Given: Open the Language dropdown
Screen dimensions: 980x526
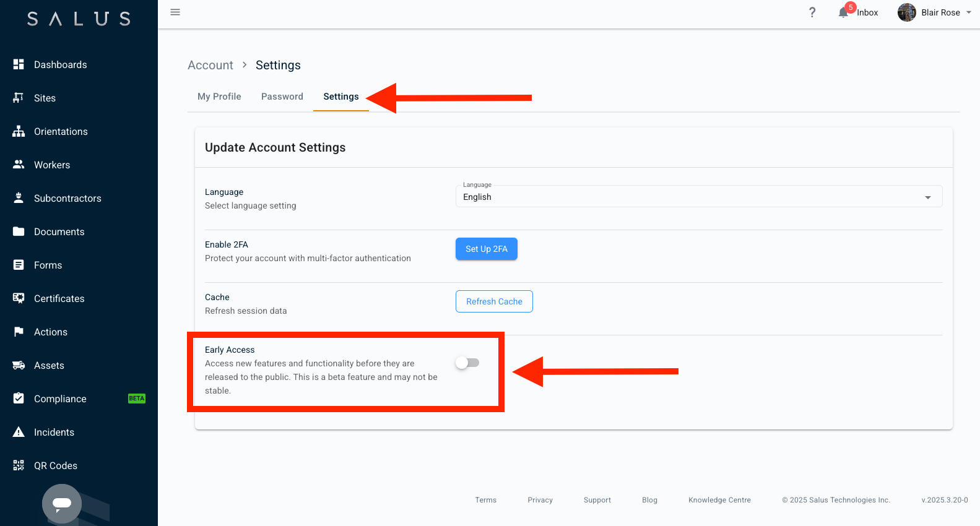Looking at the screenshot, I should point(698,197).
